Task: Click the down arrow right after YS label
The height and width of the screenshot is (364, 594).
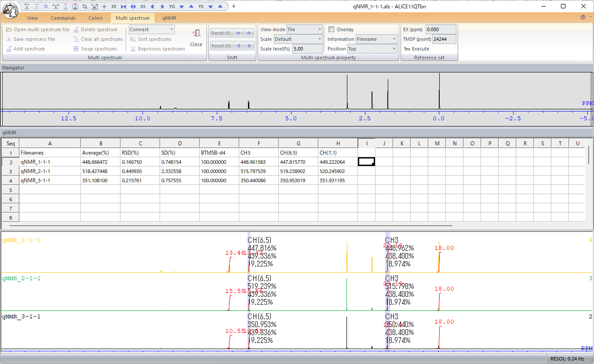Action: 211,7
